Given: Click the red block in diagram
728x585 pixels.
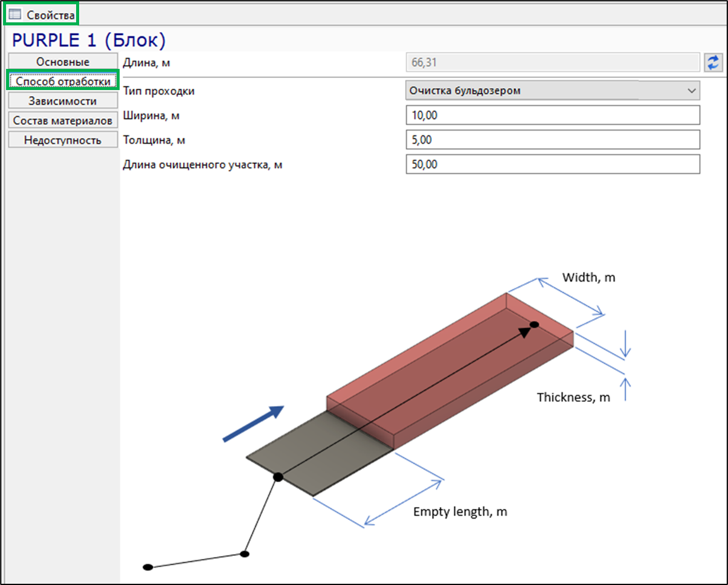Looking at the screenshot, I should point(450,369).
